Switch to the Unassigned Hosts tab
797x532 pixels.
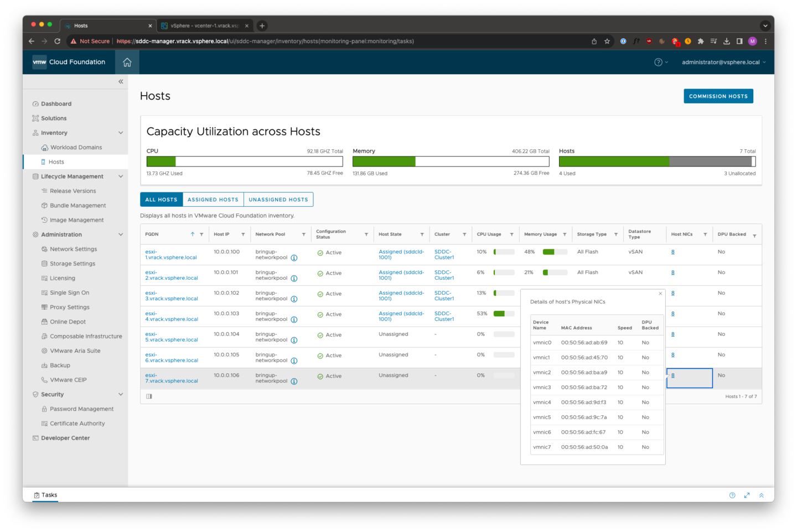tap(278, 199)
